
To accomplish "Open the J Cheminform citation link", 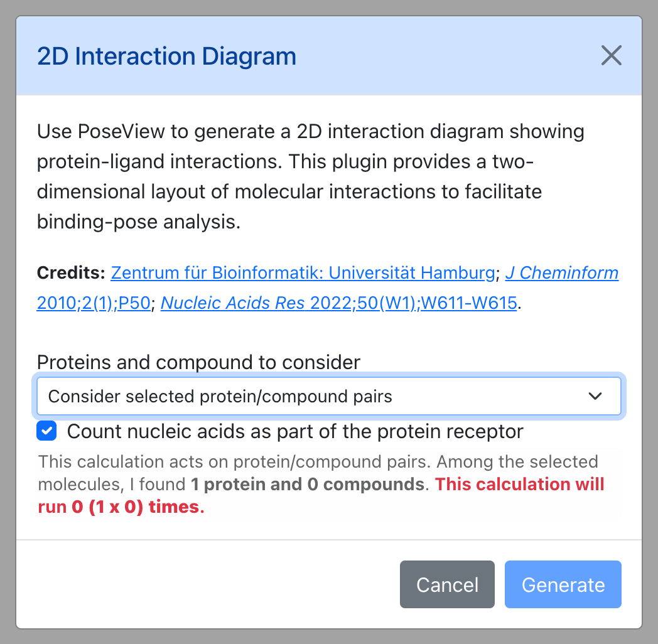I will point(561,272).
